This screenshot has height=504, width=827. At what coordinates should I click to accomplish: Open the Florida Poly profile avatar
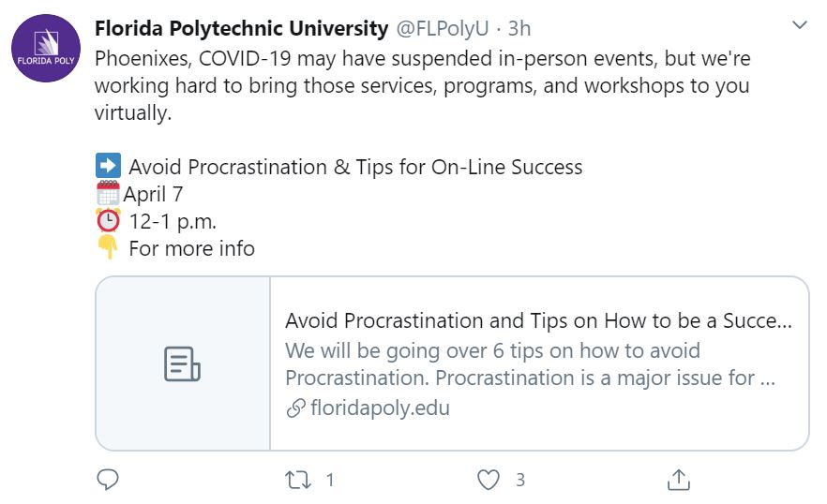[x=46, y=48]
